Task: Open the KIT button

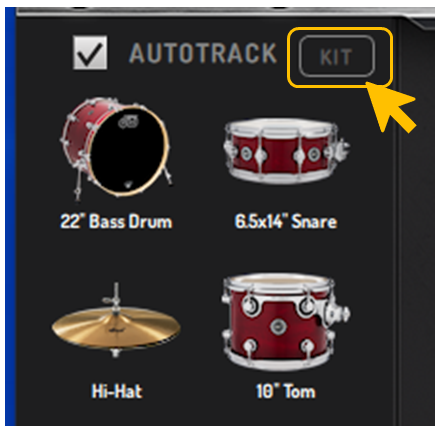Action: tap(337, 56)
